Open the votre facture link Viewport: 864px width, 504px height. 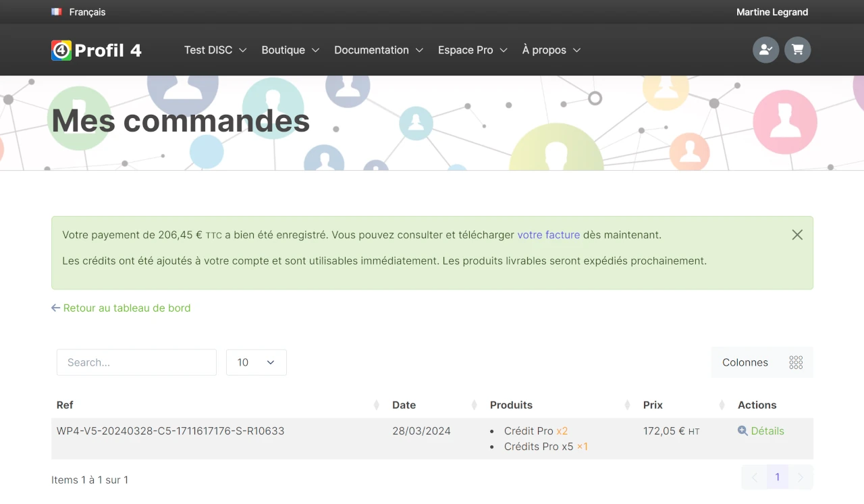click(x=549, y=235)
